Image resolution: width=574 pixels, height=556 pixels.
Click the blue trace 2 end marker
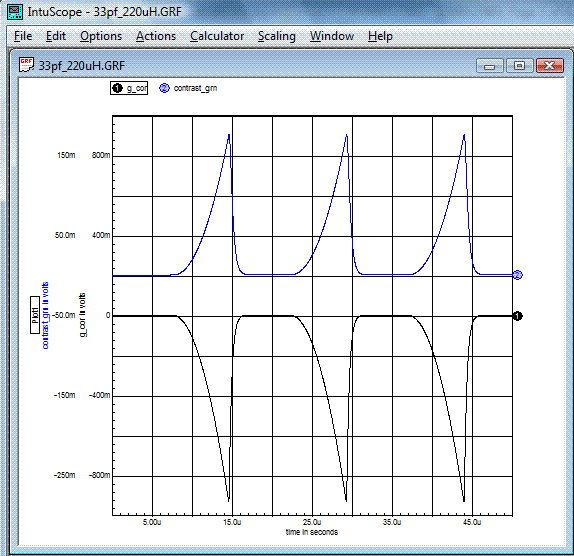[517, 275]
